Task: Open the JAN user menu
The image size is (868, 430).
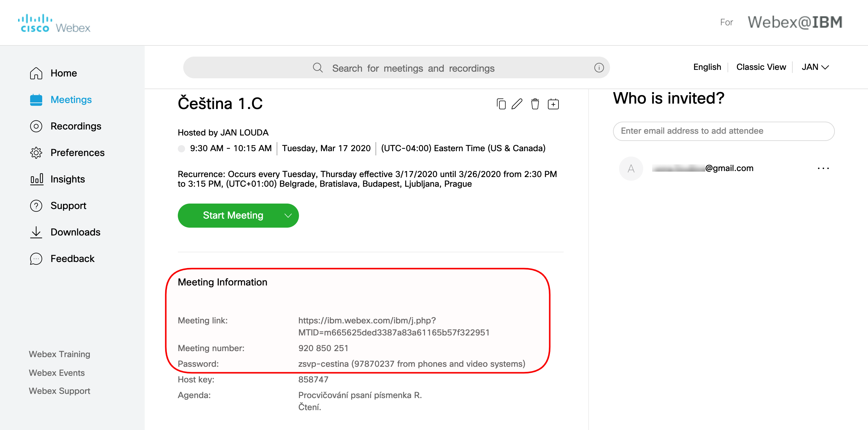Action: [814, 67]
